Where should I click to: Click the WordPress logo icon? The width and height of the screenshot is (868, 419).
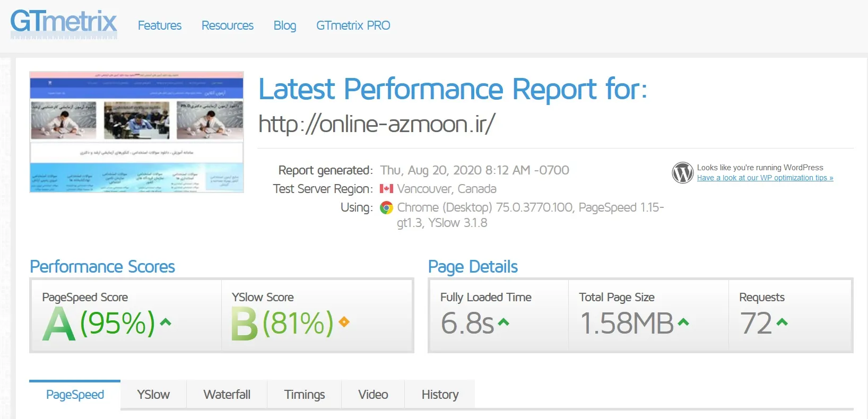coord(682,173)
